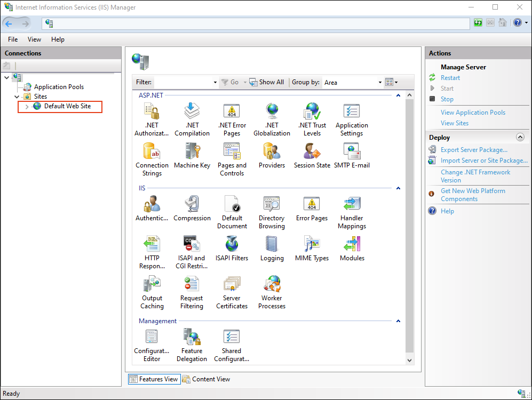Switch to Features View tab

154,379
